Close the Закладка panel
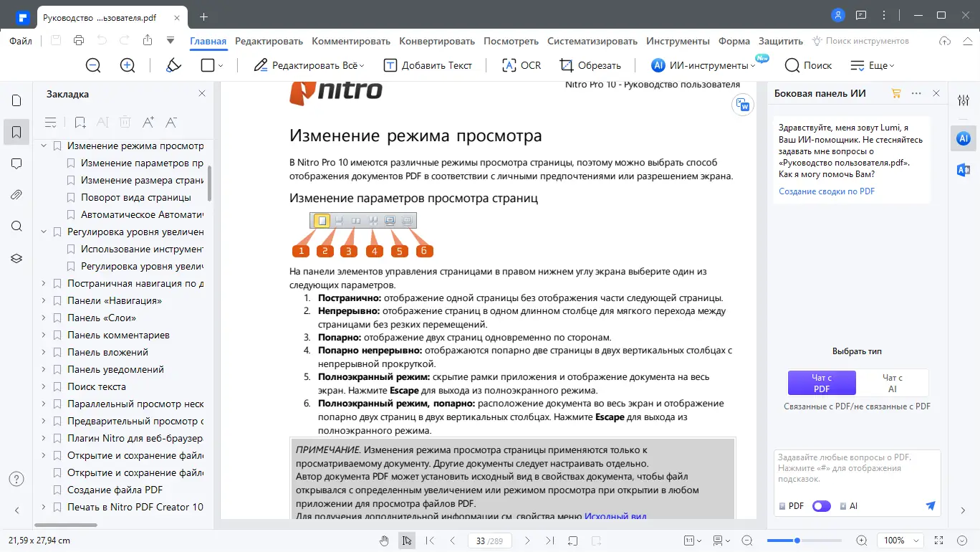This screenshot has height=552, width=980. pos(202,93)
